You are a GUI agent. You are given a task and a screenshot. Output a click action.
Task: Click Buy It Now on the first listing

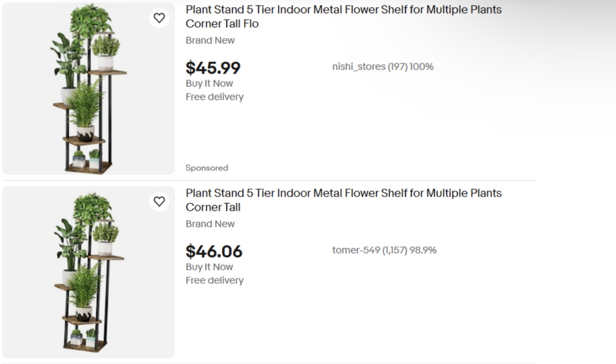209,83
